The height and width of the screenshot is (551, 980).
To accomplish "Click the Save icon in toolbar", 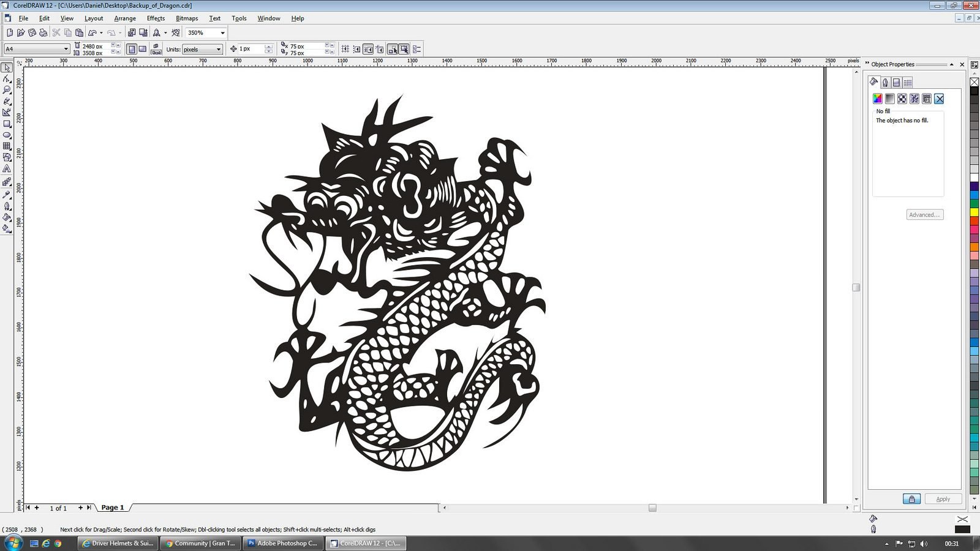I will tap(32, 32).
